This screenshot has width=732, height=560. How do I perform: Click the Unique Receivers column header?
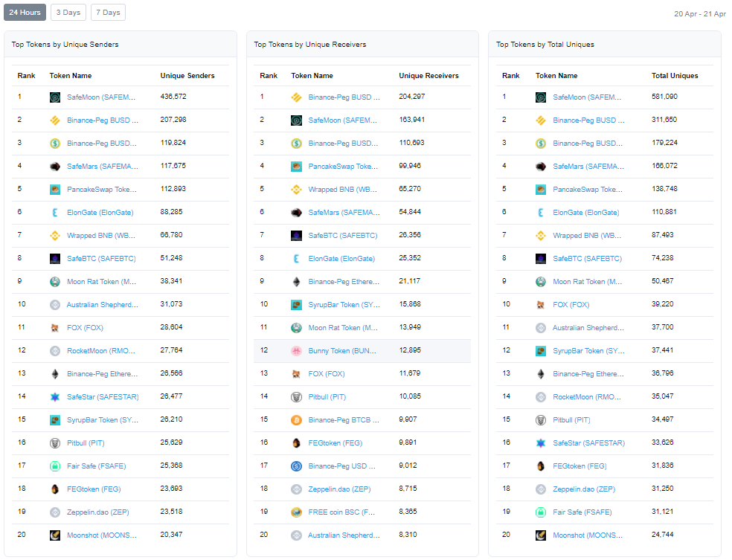point(428,76)
